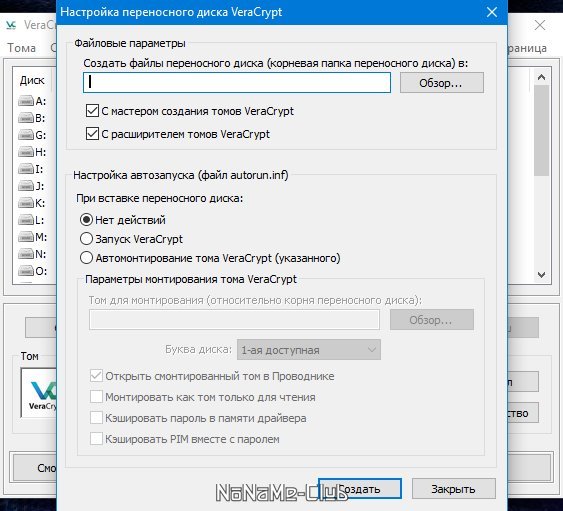This screenshot has width=563, height=511.
Task: Click the Закрыть button
Action: pos(453,489)
